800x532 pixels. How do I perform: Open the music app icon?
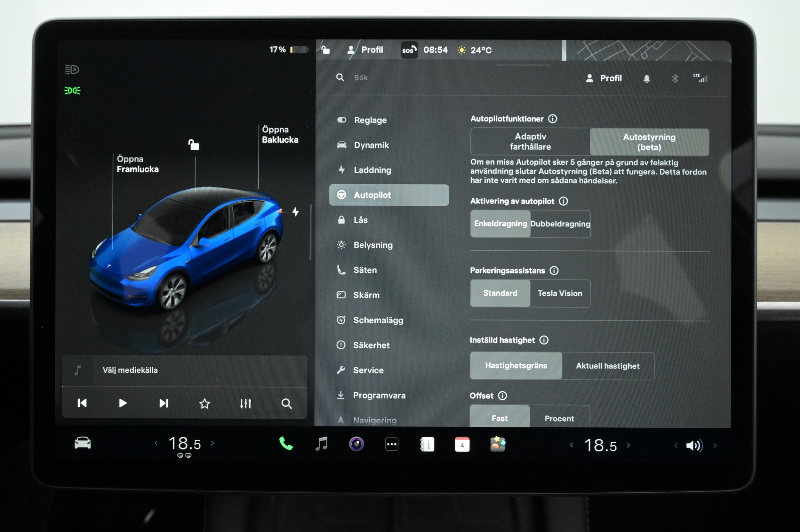pos(321,443)
